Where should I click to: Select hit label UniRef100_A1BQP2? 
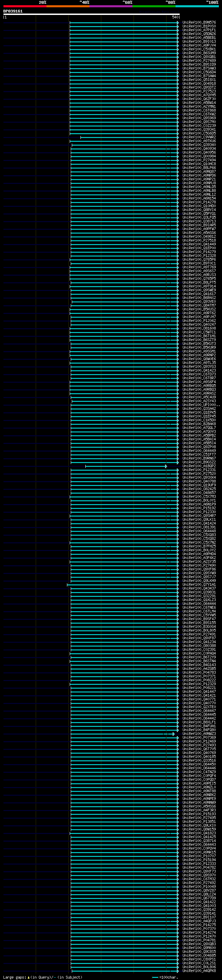[199, 466]
